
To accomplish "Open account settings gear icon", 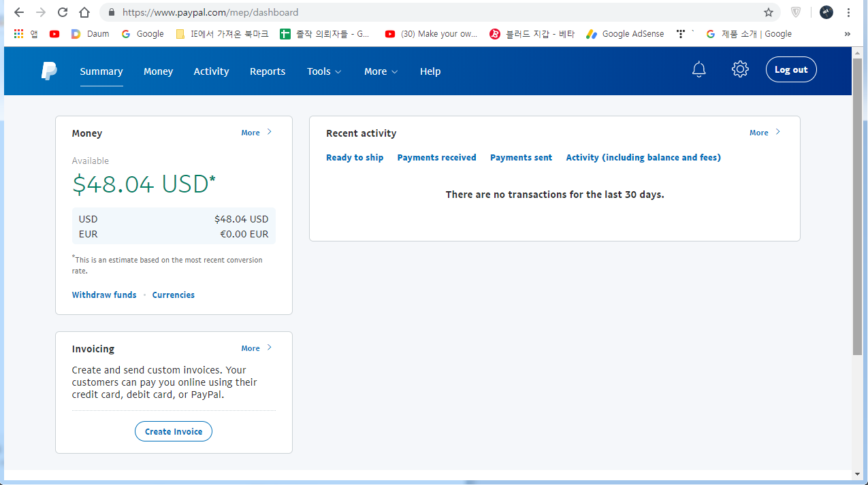I will [x=740, y=69].
